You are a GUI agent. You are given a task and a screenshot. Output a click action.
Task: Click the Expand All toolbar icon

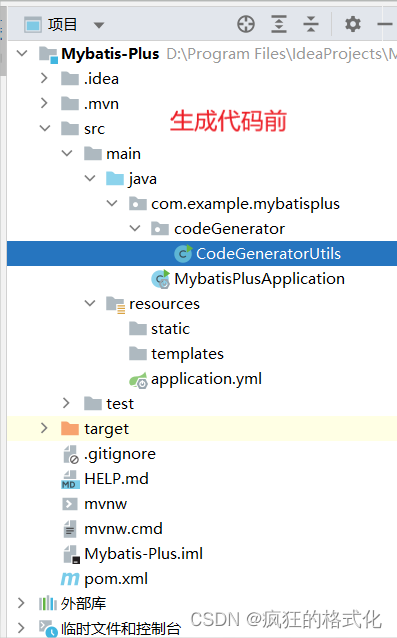279,24
